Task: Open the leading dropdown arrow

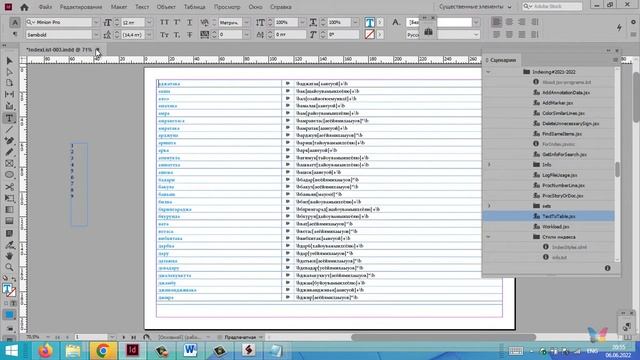Action: tap(149, 35)
